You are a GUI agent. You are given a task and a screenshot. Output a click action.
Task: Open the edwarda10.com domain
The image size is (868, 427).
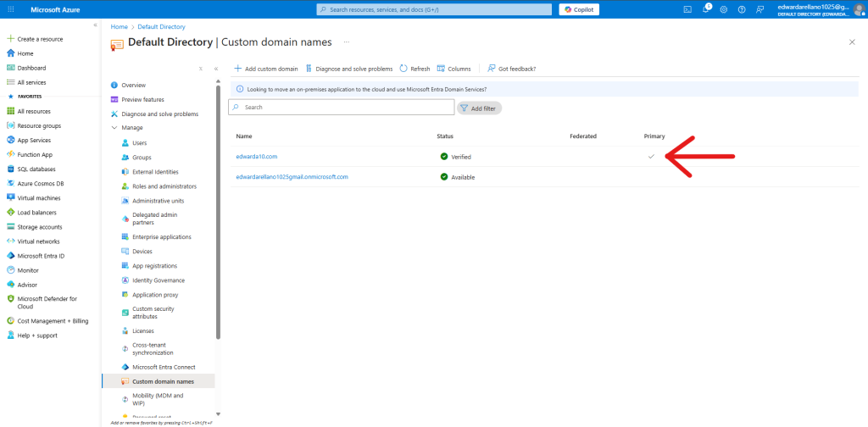256,157
